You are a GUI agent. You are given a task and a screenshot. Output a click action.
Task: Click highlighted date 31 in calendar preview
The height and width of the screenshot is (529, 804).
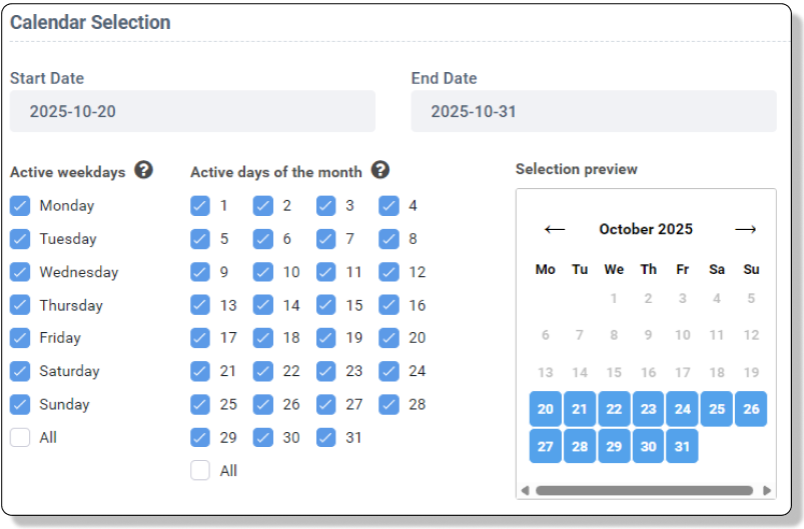click(x=682, y=446)
